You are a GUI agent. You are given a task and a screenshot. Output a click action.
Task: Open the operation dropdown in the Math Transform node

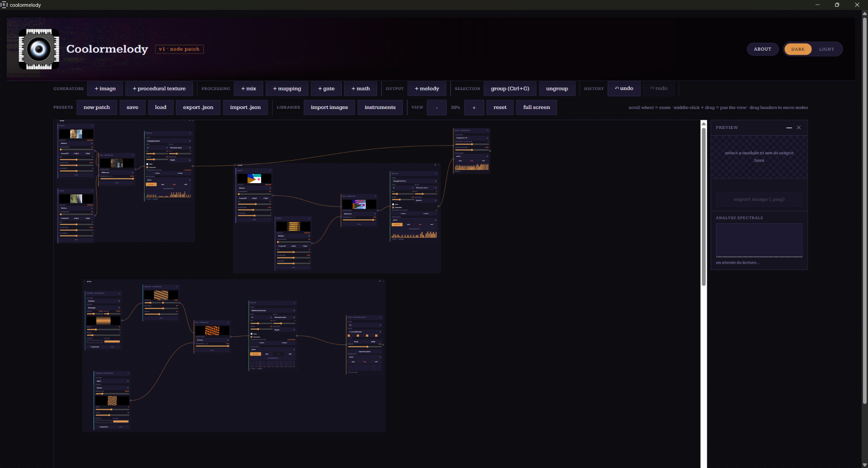pos(472,138)
